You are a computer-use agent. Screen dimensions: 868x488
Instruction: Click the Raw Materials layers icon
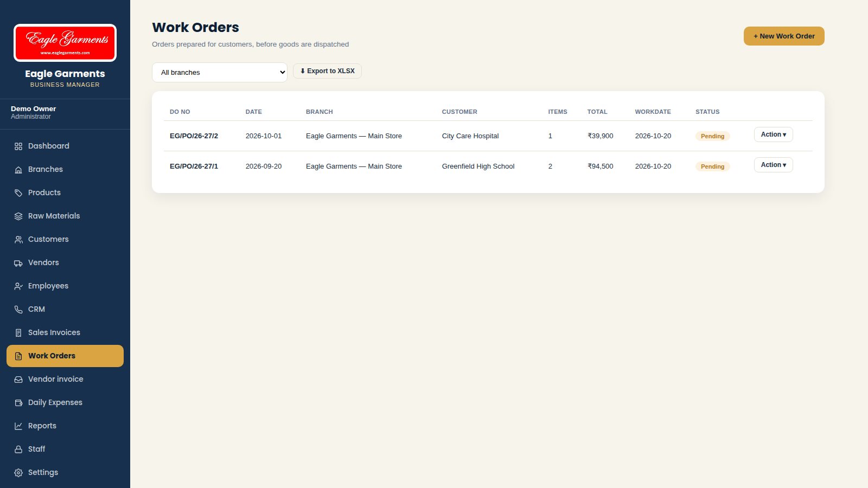point(18,216)
